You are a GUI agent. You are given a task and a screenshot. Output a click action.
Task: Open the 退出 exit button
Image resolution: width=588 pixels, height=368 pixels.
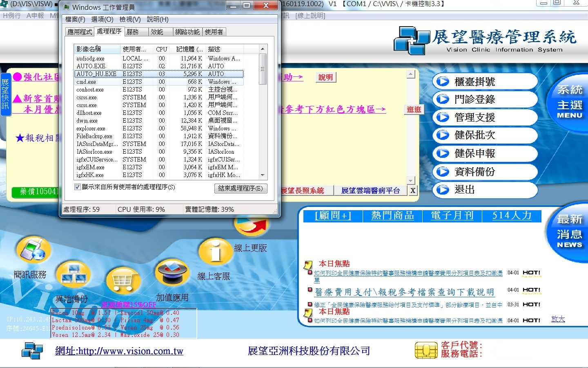click(485, 189)
